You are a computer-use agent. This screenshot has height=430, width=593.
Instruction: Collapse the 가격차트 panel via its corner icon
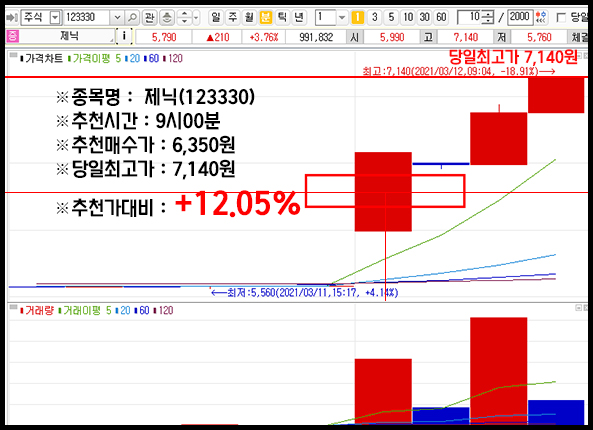[13, 56]
